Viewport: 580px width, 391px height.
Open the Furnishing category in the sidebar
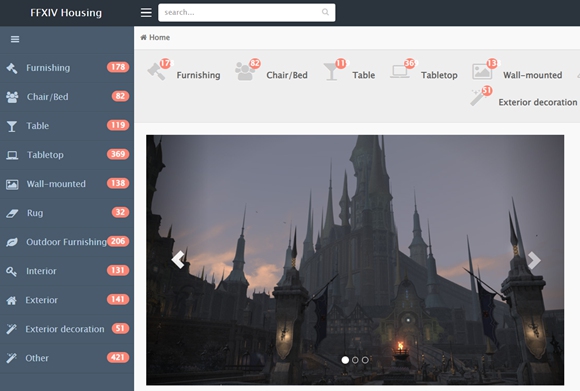(x=67, y=68)
